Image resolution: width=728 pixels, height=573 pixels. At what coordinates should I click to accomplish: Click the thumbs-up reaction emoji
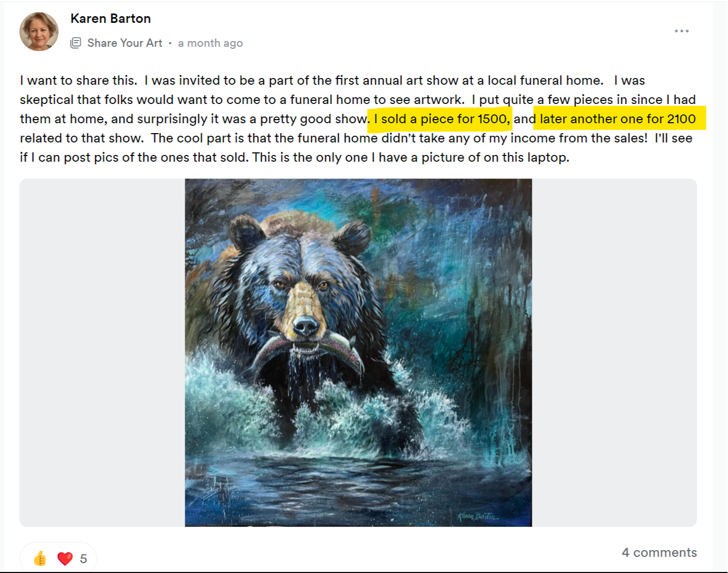tap(40, 558)
